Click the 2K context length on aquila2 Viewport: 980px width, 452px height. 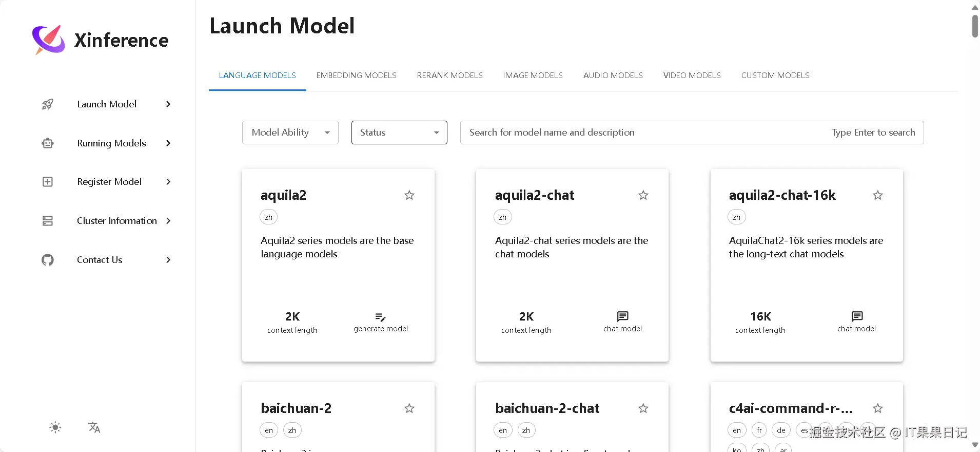click(x=292, y=316)
